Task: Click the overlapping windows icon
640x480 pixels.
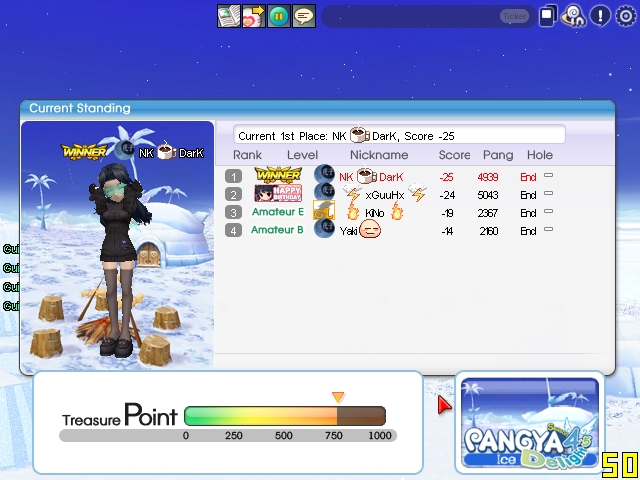Action: point(548,16)
